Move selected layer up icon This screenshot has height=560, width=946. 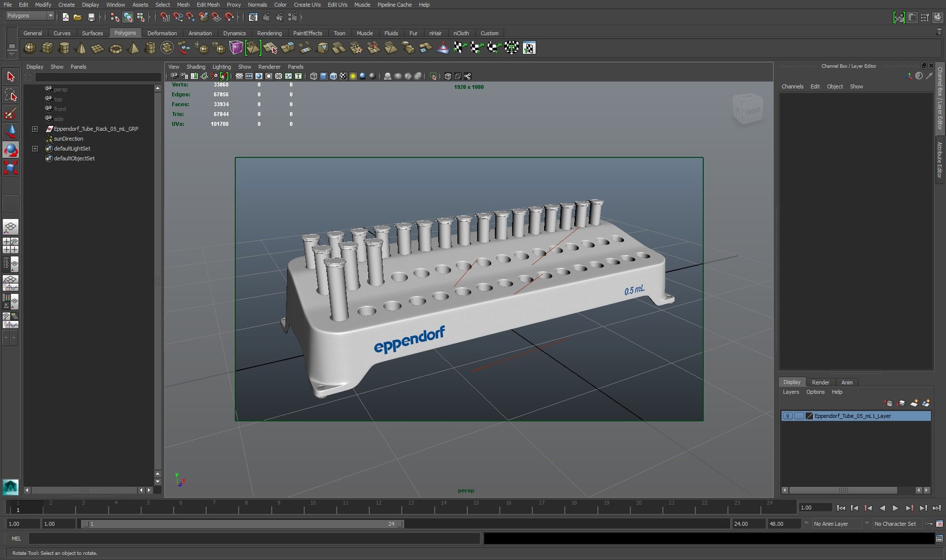(x=888, y=403)
